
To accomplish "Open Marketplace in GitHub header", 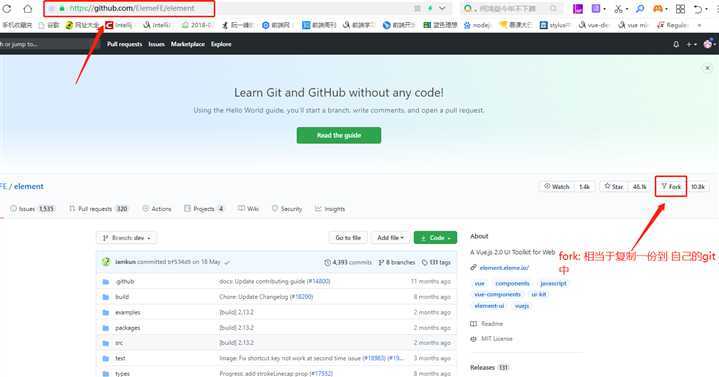I will [188, 44].
